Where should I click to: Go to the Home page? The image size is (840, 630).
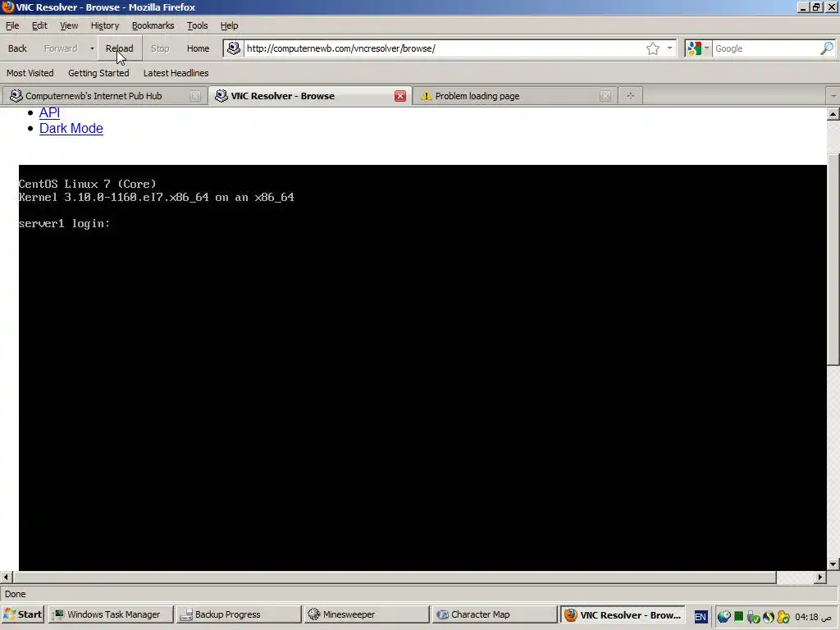click(198, 48)
